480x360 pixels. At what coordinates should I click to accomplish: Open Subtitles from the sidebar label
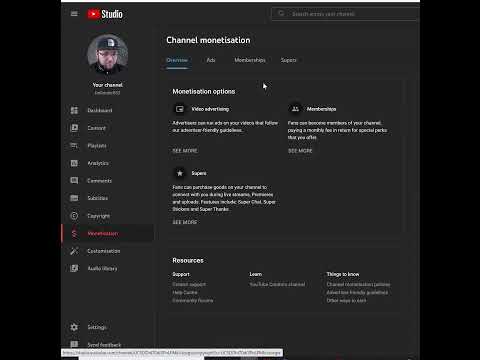coord(98,198)
